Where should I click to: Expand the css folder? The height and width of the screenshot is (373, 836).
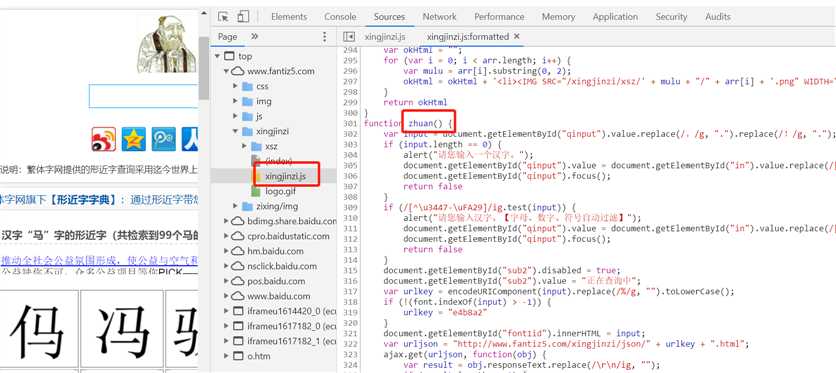(235, 86)
